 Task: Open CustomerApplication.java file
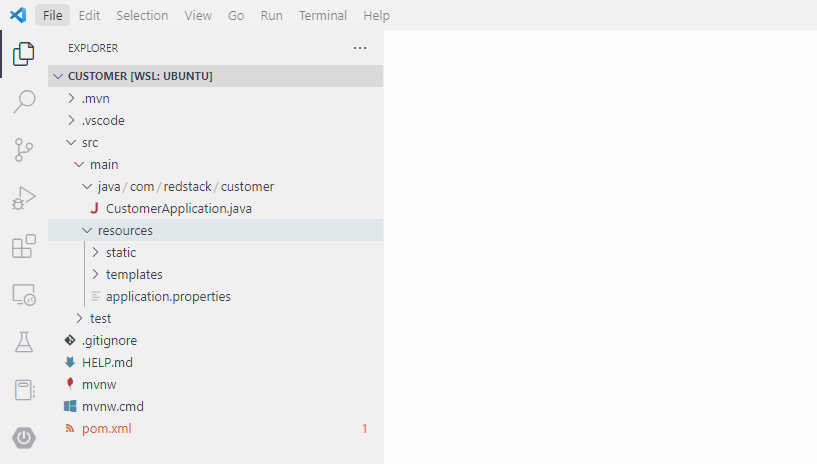(178, 208)
